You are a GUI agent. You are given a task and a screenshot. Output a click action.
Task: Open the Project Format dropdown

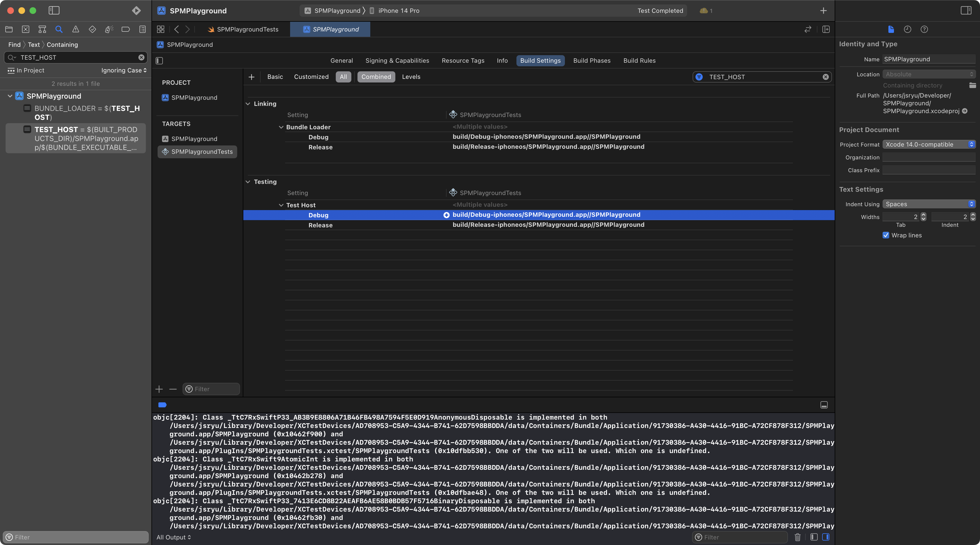929,144
